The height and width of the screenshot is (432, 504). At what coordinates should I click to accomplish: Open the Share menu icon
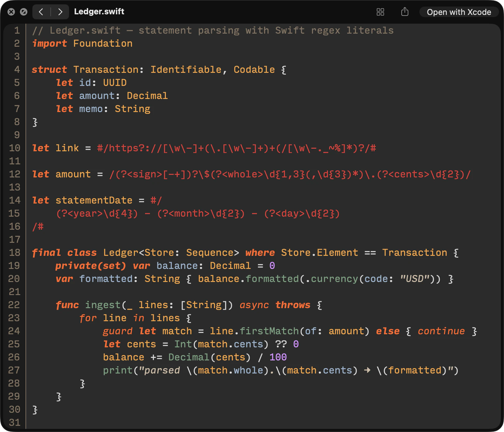click(x=405, y=12)
